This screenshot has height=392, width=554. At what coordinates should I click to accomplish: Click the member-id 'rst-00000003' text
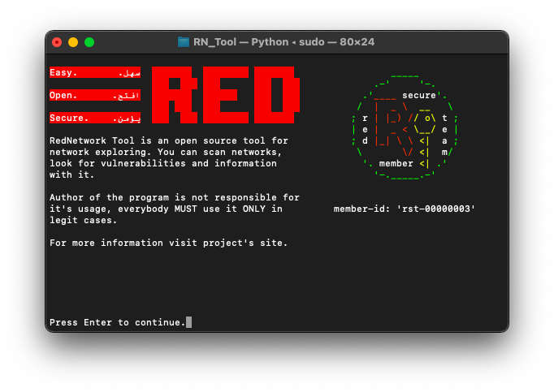[x=405, y=209]
